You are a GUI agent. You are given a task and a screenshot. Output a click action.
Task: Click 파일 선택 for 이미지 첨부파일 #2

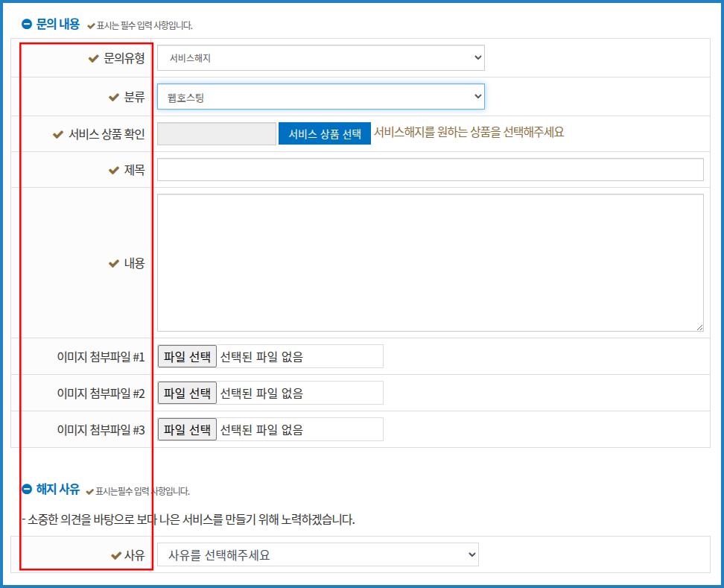pyautogui.click(x=187, y=393)
